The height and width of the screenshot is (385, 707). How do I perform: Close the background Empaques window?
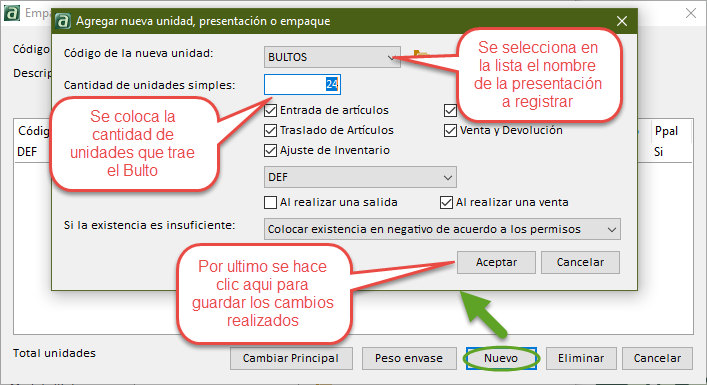[691, 13]
